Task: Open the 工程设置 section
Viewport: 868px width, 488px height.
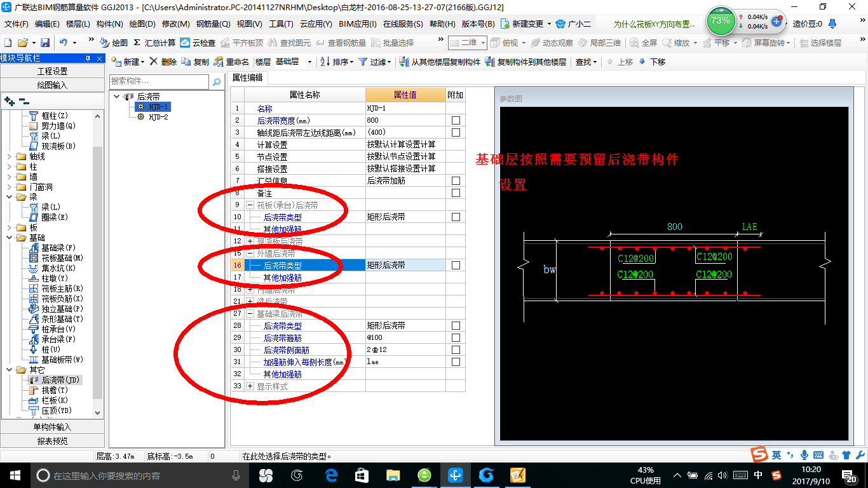Action: [x=52, y=71]
